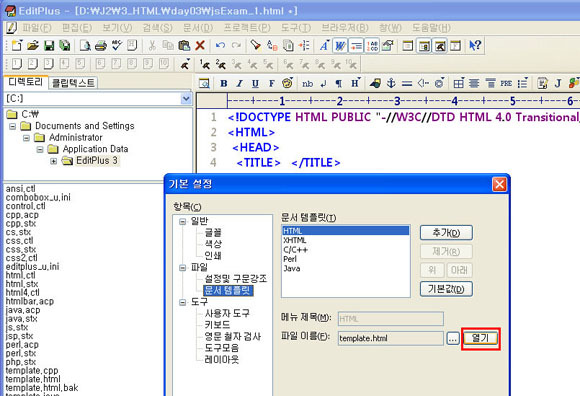Click the 기본값(D) button
Viewport: 580px width, 396px height.
click(446, 289)
